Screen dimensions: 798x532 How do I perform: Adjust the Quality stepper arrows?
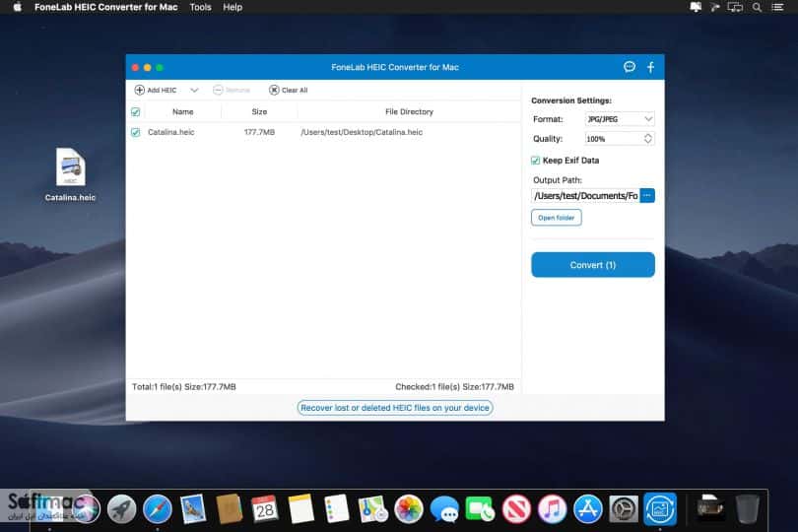(x=648, y=139)
